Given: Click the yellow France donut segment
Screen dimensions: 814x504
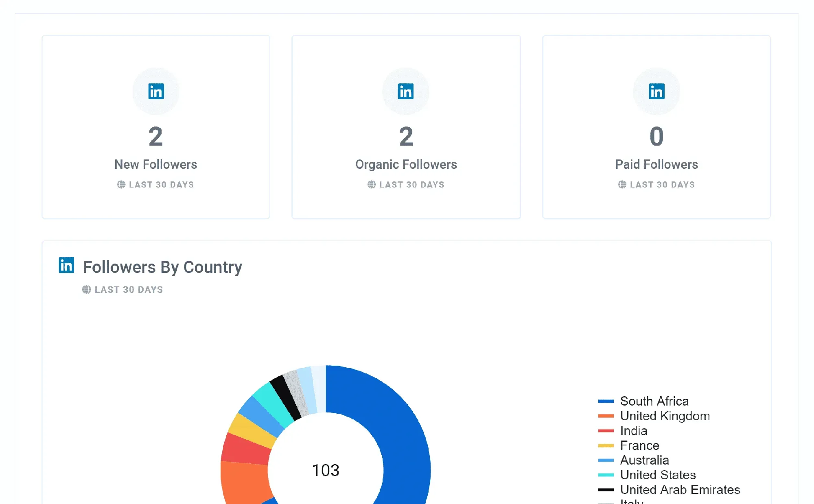Looking at the screenshot, I should click(253, 431).
